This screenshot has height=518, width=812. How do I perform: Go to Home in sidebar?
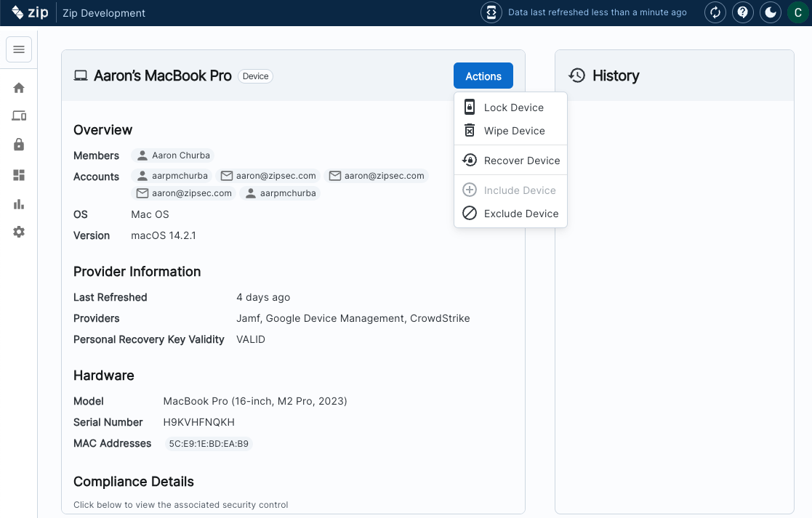click(19, 88)
